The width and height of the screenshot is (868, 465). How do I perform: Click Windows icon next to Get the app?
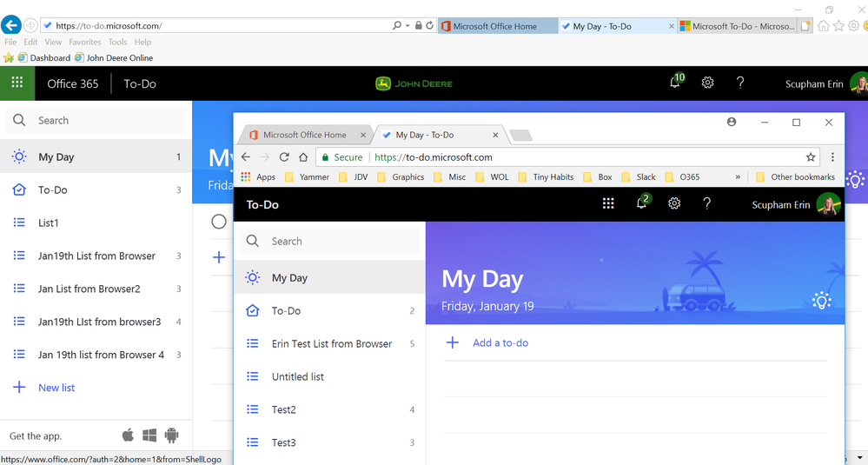pos(149,435)
